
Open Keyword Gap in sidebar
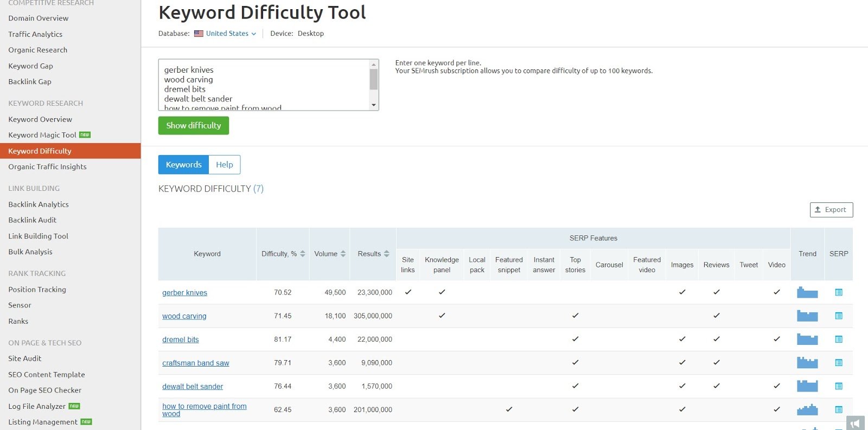(x=30, y=66)
